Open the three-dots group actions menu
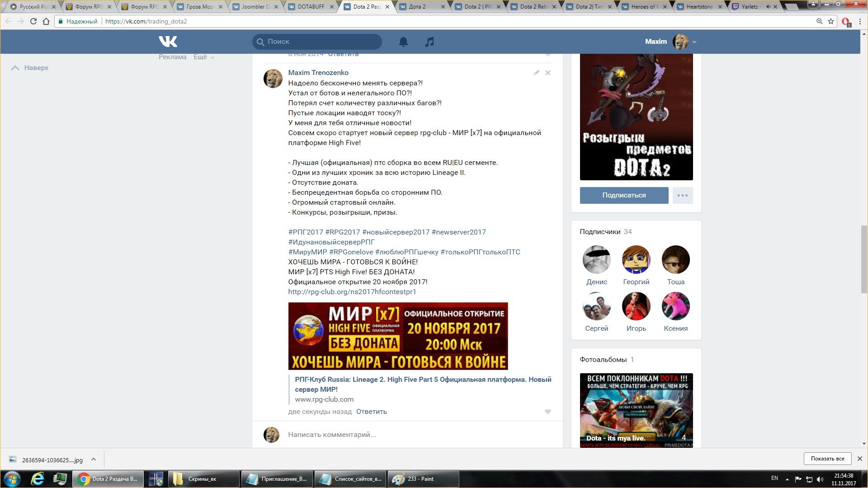Image resolution: width=868 pixels, height=488 pixels. point(683,195)
